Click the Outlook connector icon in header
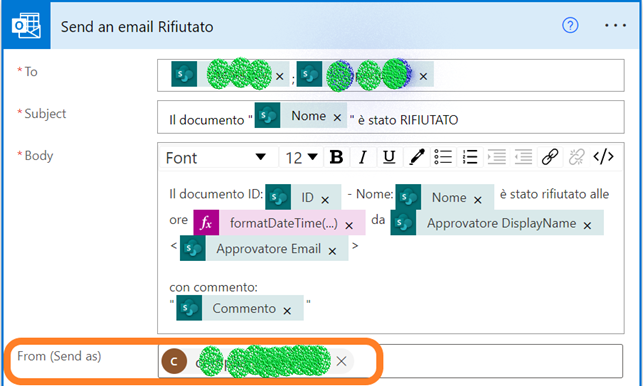The image size is (643, 386). click(26, 26)
